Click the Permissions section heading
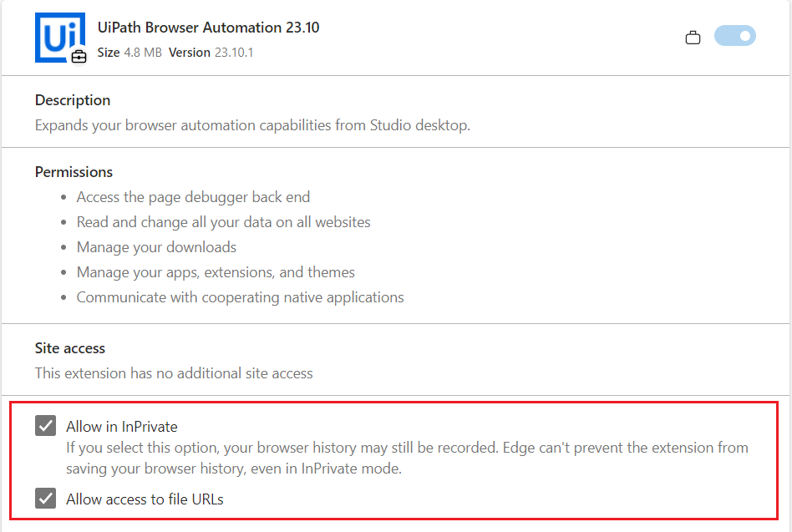Viewport: 792px width, 532px height. [x=74, y=172]
